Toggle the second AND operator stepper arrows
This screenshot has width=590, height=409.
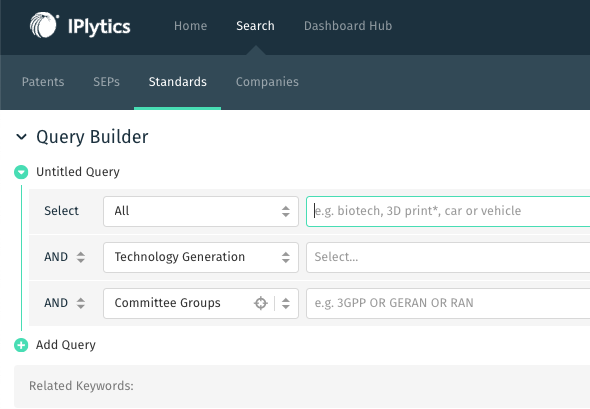pyautogui.click(x=81, y=303)
